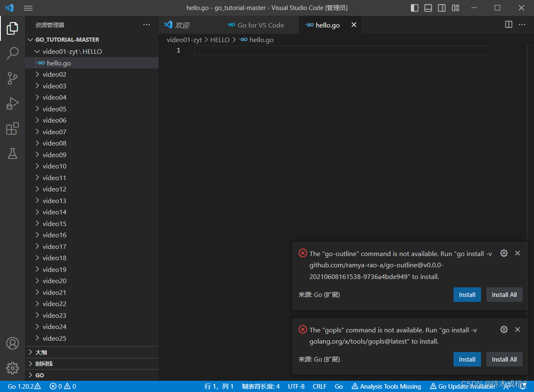
Task: Expand the GO section in sidebar
Action: [92, 375]
